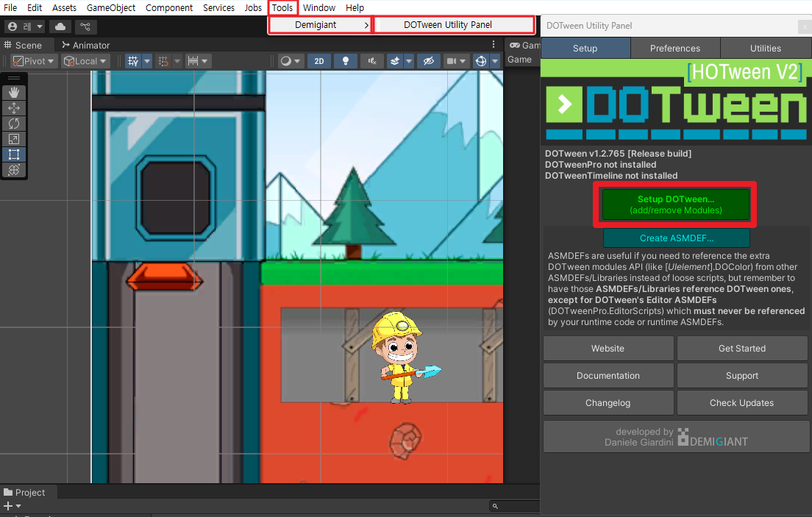Open the Component menu

tap(169, 8)
